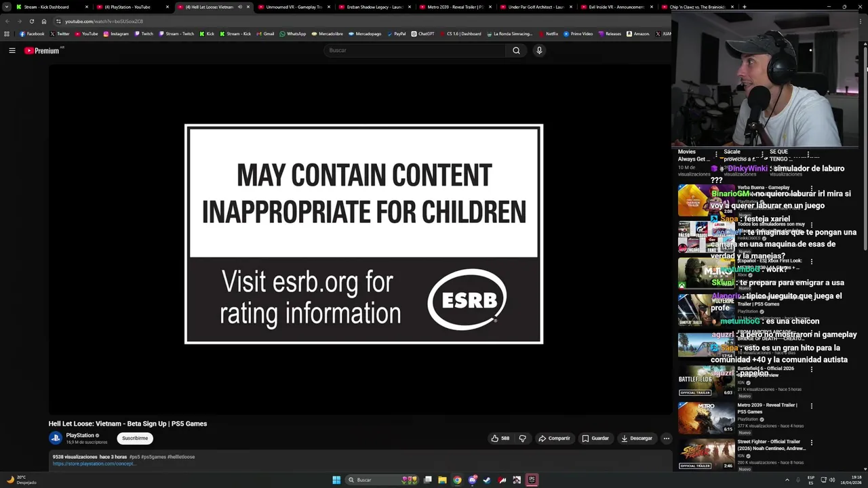This screenshot has height=488, width=868.
Task: Reload the page with refresh icon
Action: [x=31, y=21]
